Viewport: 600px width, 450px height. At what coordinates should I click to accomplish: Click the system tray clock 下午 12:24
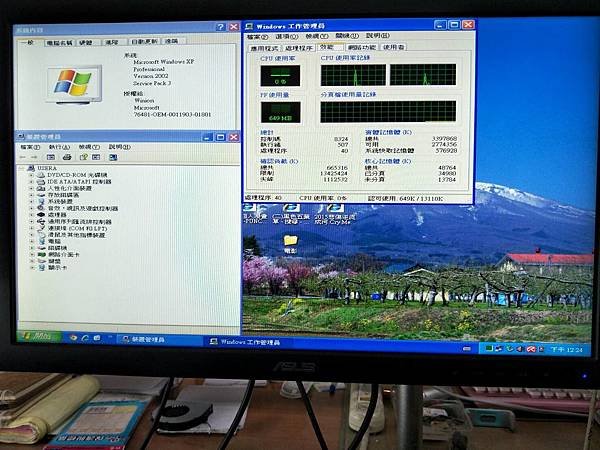coord(566,349)
